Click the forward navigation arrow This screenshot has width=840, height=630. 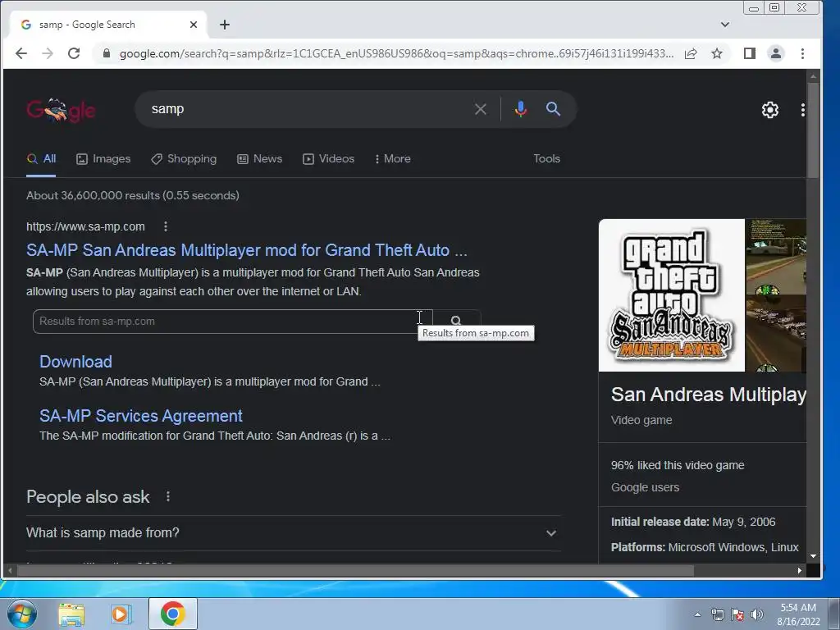[48, 53]
